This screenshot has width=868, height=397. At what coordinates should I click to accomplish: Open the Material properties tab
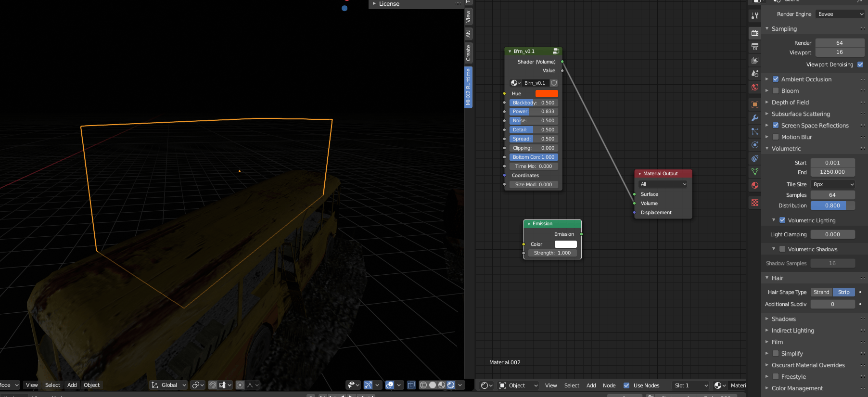(x=754, y=185)
